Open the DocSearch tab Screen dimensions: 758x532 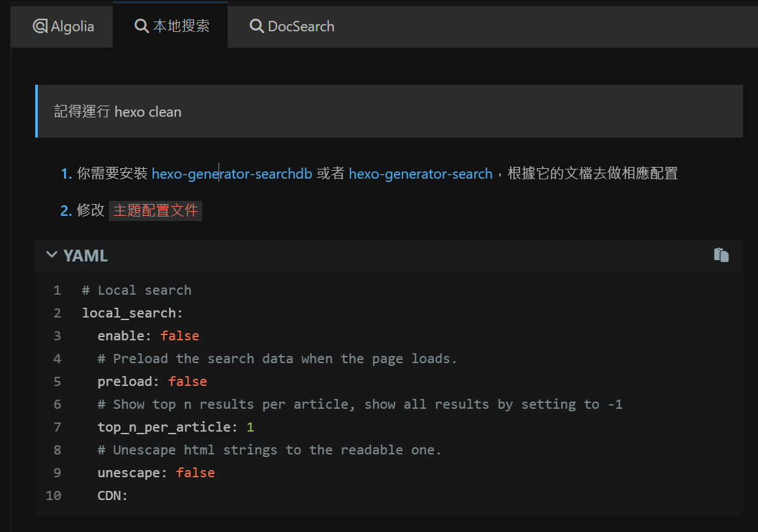point(292,26)
